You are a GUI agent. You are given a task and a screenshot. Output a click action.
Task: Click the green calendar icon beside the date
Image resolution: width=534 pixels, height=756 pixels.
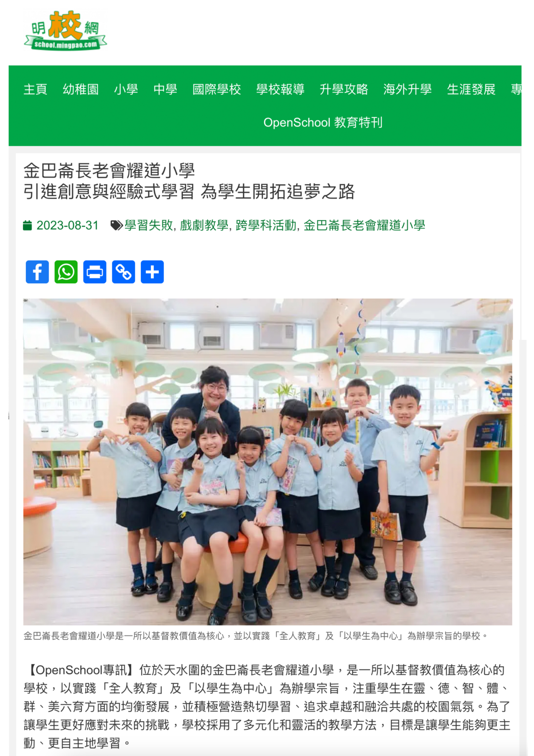coord(27,225)
